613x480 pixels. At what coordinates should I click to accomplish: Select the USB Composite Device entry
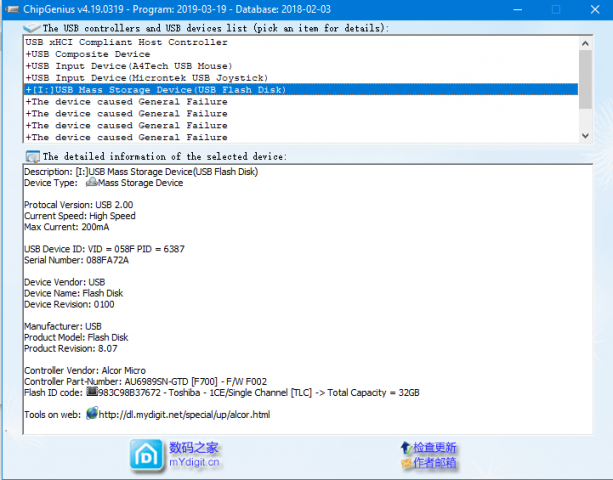(x=301, y=54)
